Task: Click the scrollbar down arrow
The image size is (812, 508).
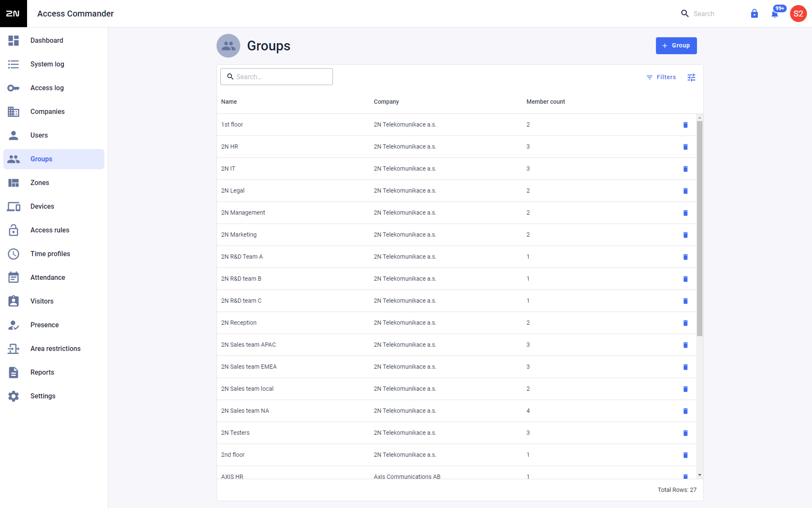Action: (x=700, y=475)
